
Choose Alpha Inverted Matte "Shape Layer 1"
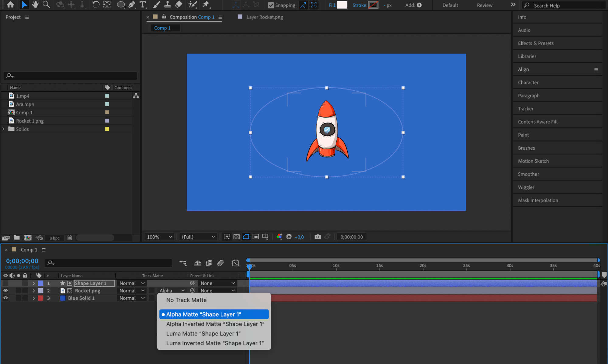point(215,324)
